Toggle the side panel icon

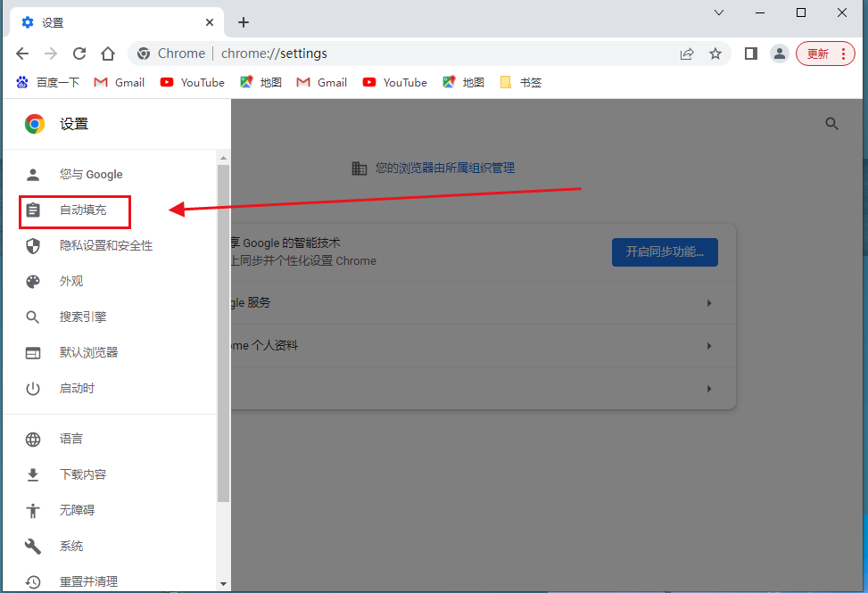(750, 54)
